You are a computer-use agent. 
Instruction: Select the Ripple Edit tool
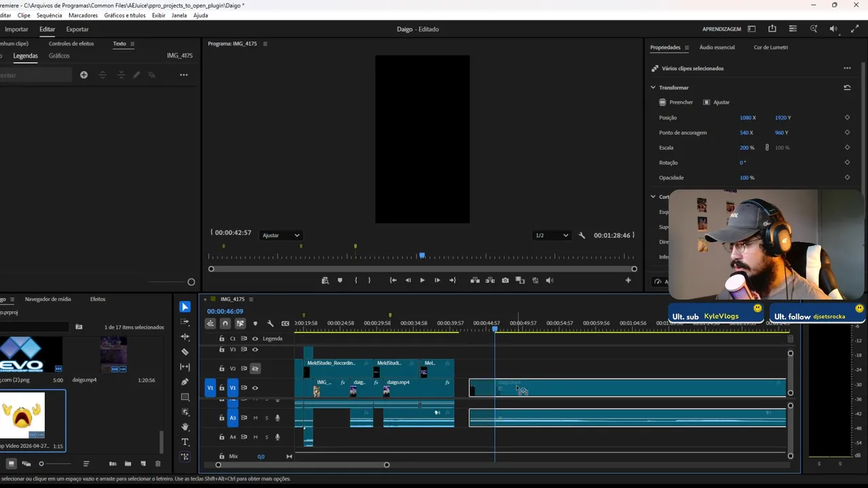[x=185, y=337]
